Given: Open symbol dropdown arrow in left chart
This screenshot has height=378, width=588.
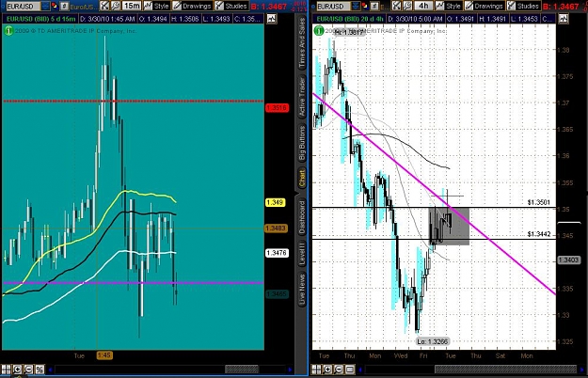Looking at the screenshot, I should click(45, 6).
